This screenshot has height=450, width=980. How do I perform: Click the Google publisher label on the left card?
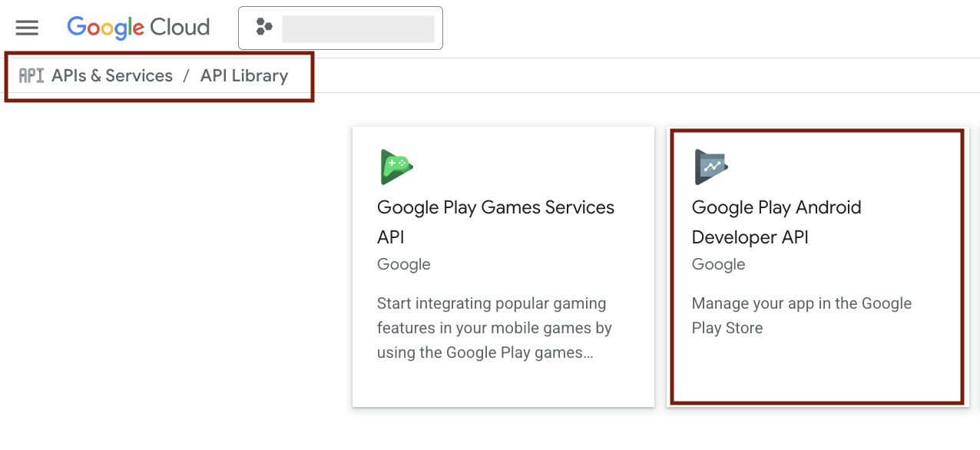click(x=403, y=264)
